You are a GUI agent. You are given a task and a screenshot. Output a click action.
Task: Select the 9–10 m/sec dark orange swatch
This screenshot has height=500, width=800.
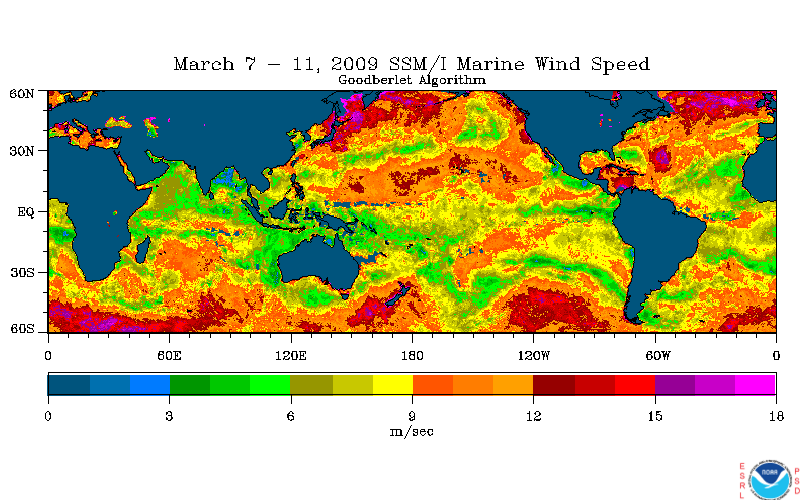[433, 384]
